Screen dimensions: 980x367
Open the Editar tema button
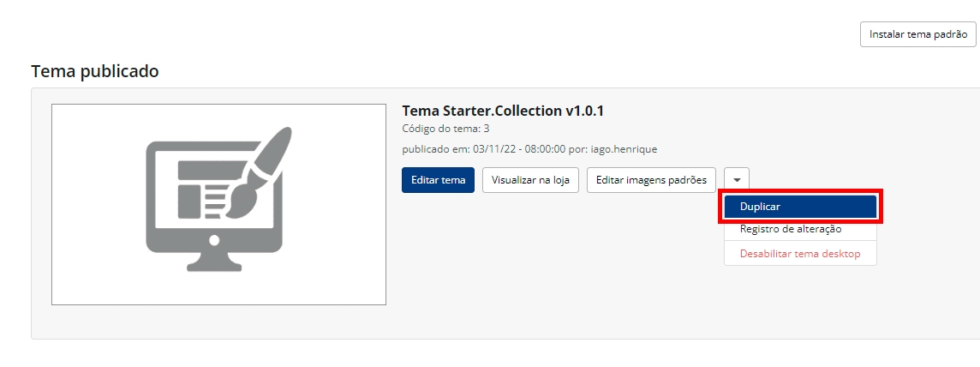[438, 180]
